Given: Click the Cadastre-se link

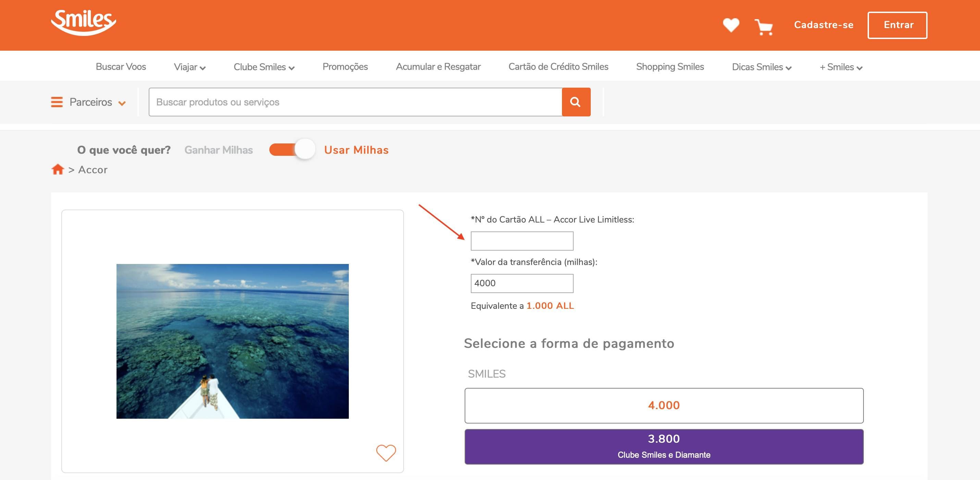Looking at the screenshot, I should [x=824, y=25].
